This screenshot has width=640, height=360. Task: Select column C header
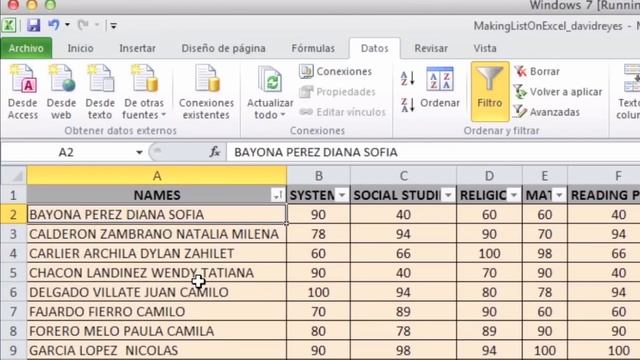(403, 176)
